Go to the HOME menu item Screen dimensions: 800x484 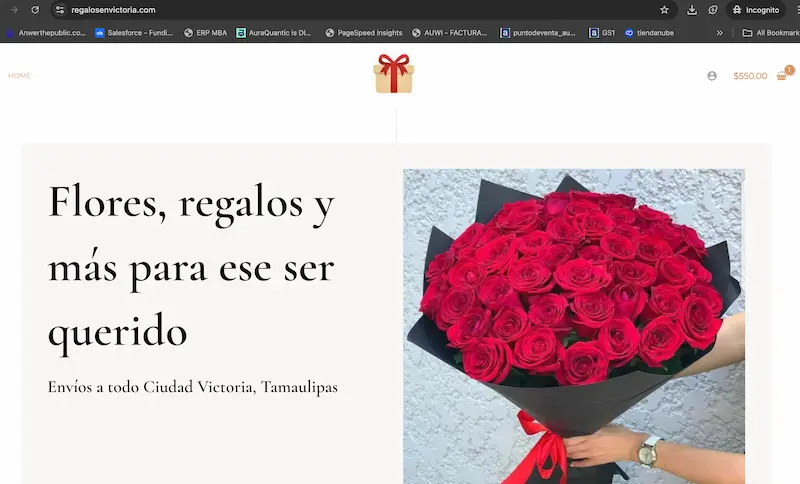point(19,76)
